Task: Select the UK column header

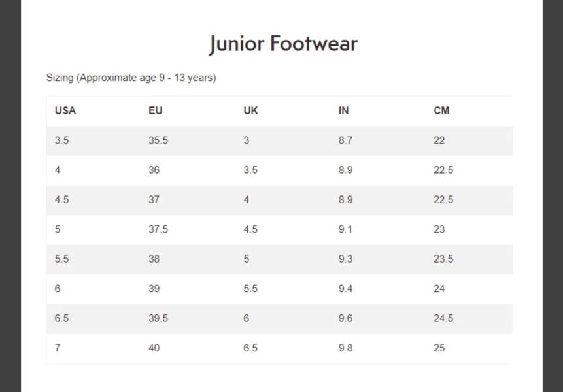Action: click(250, 110)
